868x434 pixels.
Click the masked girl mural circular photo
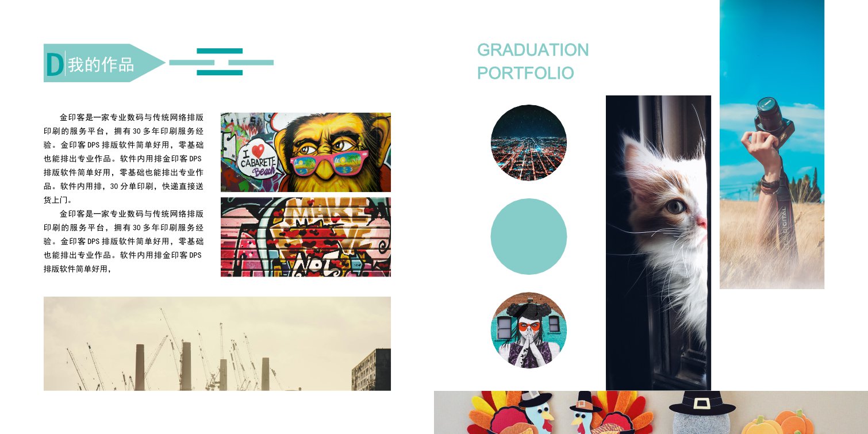pos(529,330)
